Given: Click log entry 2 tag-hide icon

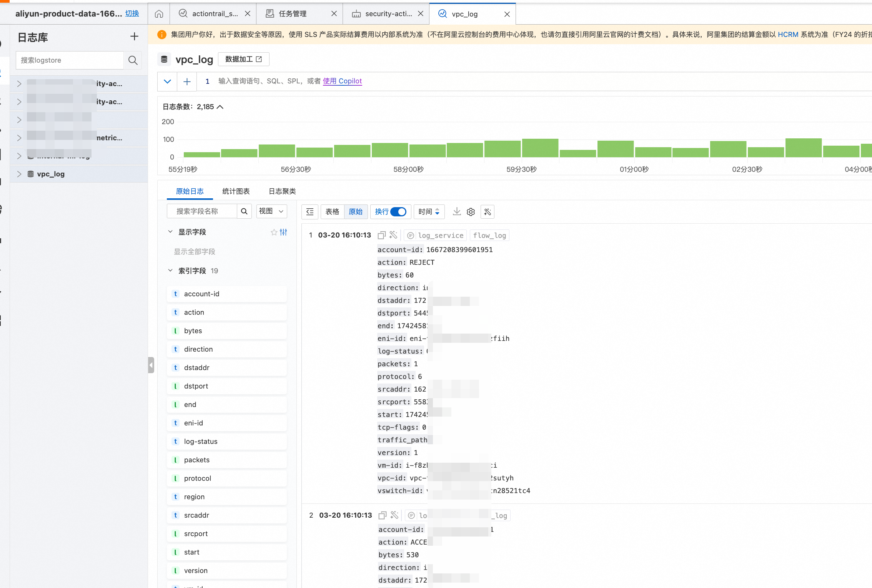Looking at the screenshot, I should [394, 515].
